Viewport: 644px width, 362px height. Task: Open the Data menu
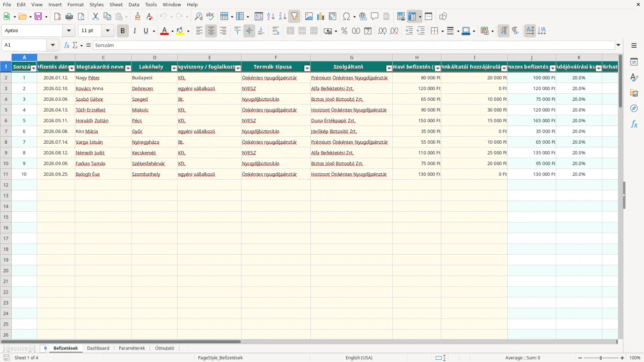coord(134,4)
